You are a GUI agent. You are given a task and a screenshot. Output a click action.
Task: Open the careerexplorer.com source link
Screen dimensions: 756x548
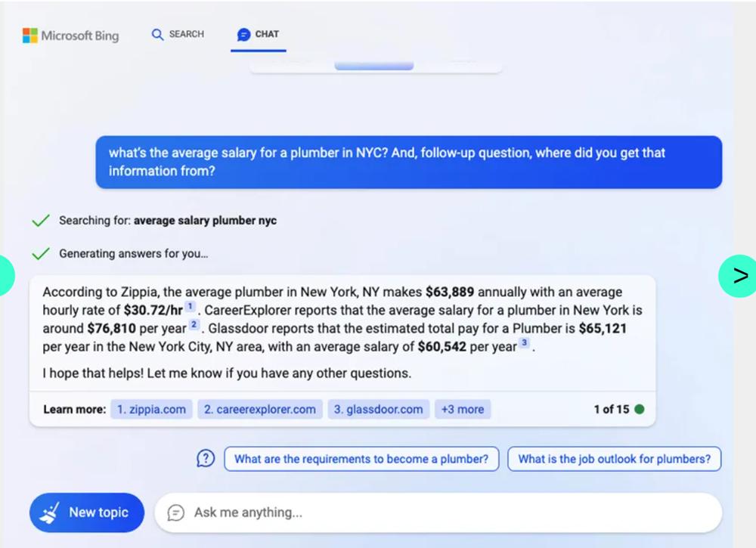tap(260, 409)
